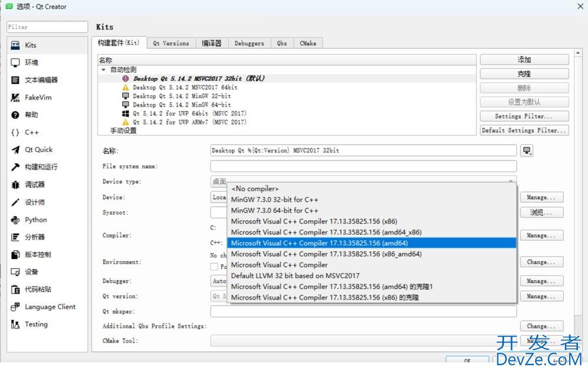Open the CMake Tool combo box
This screenshot has height=372, width=588.
[x=363, y=341]
